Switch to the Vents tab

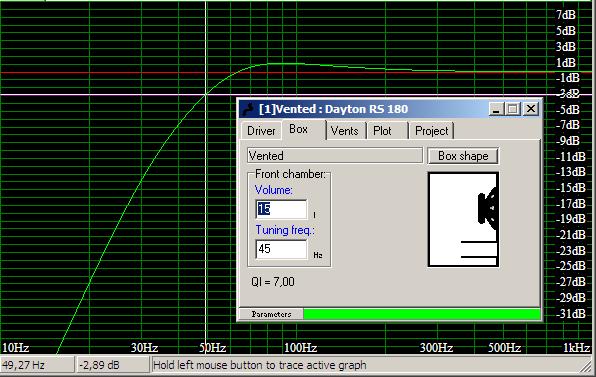[x=345, y=131]
